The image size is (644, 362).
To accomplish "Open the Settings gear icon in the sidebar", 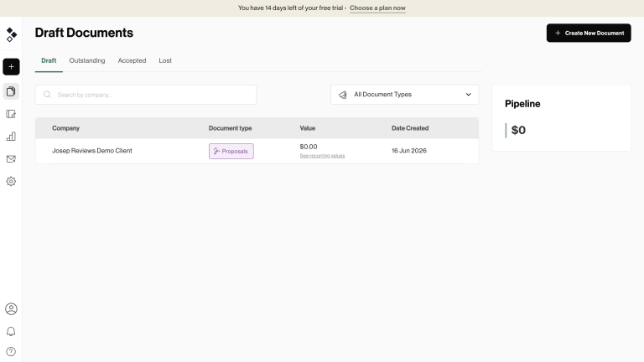I will [x=11, y=181].
